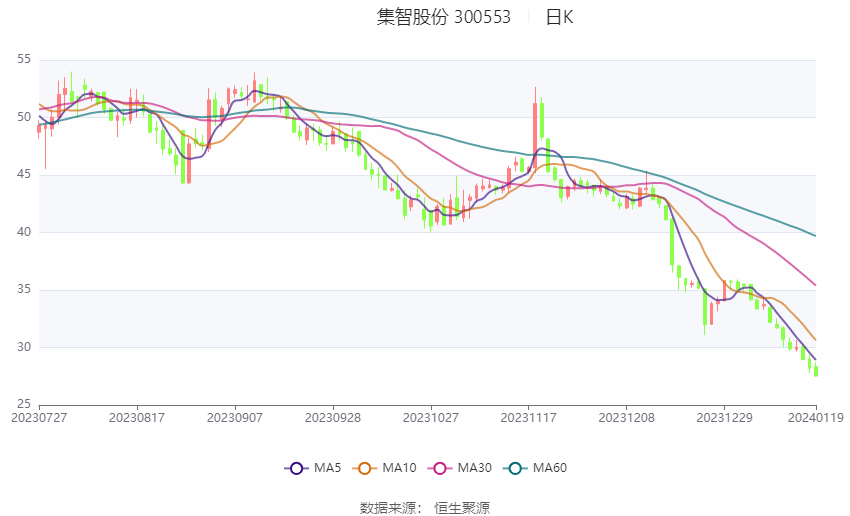Click the 20231229 date axis label
This screenshot has width=850, height=516.
tap(724, 418)
